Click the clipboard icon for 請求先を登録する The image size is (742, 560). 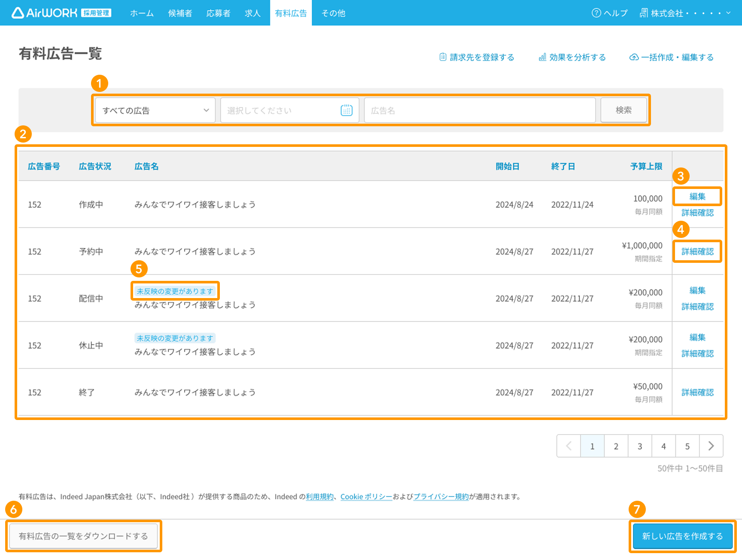click(443, 57)
